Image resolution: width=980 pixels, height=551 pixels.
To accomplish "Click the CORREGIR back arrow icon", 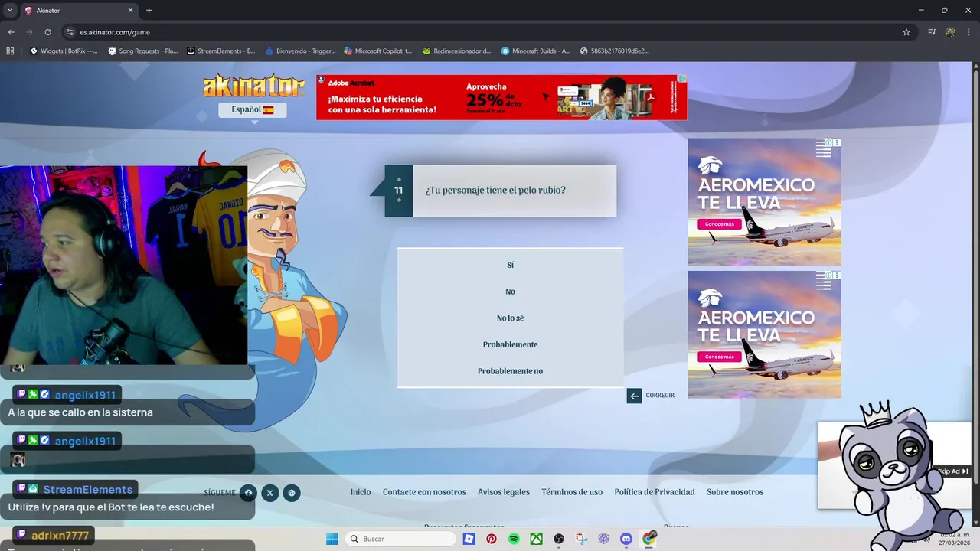I will (634, 396).
